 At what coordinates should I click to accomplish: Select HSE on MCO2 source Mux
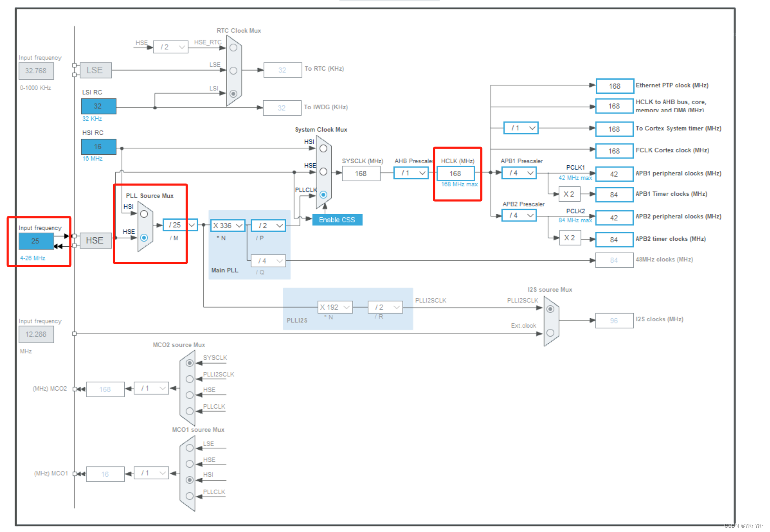click(x=189, y=395)
